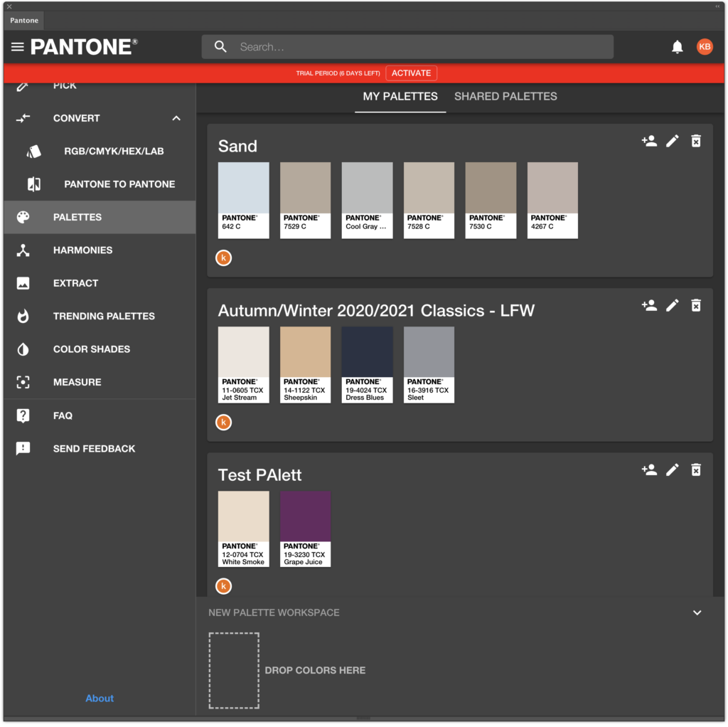Click the Activate trial button
This screenshot has width=728, height=727.
tap(411, 73)
